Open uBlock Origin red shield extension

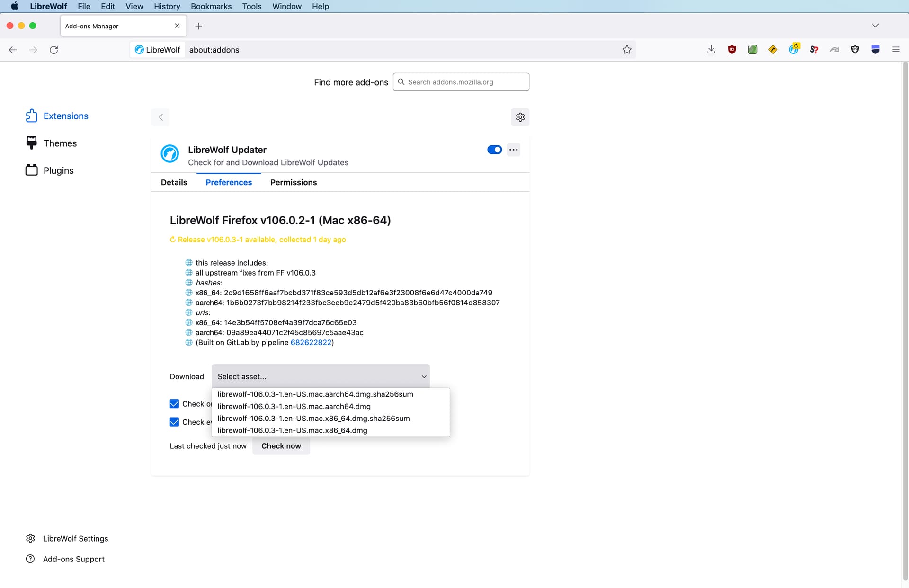coord(732,50)
